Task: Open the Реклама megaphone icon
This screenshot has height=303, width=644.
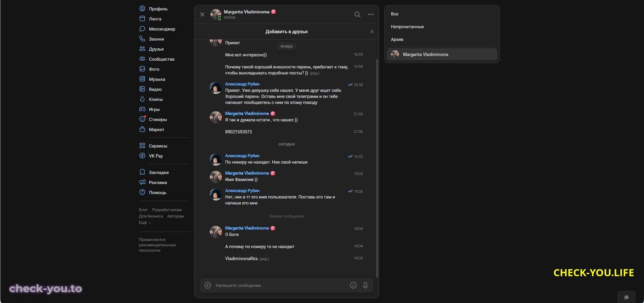Action: point(142,182)
